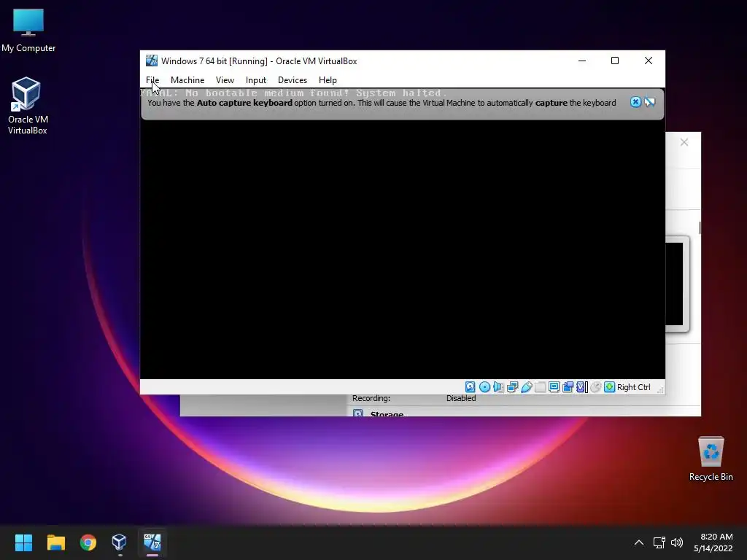747x560 pixels.
Task: Open File Explorer from the taskbar
Action: click(55, 542)
